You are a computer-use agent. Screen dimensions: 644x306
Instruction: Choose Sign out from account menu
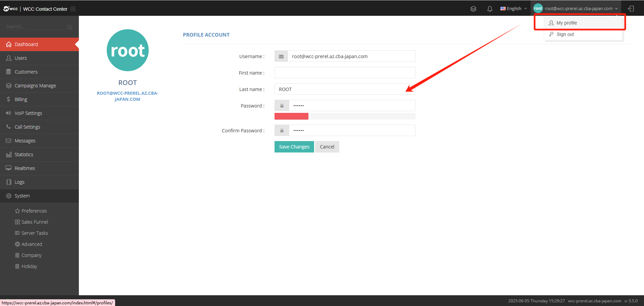(583, 34)
